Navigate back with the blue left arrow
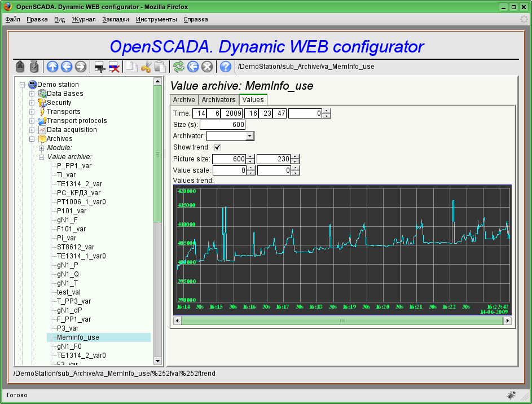532x404 pixels. pyautogui.click(x=67, y=67)
